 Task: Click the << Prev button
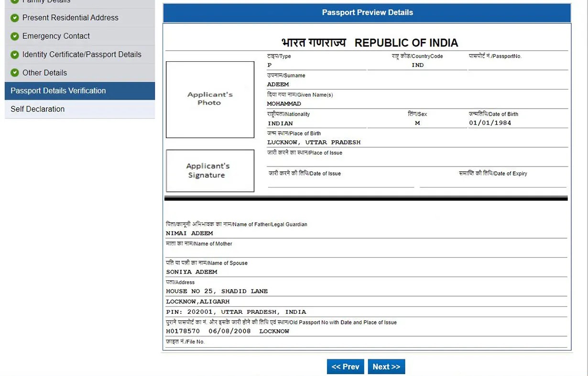pos(345,367)
